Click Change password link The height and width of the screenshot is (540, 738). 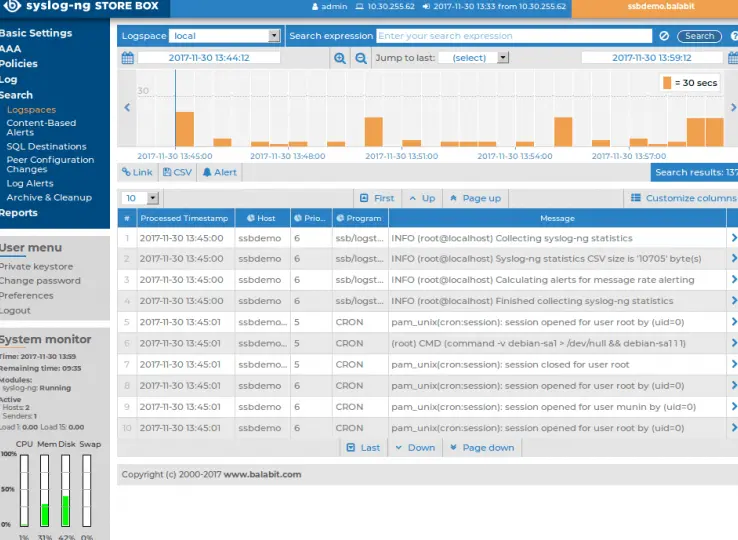[40, 281]
